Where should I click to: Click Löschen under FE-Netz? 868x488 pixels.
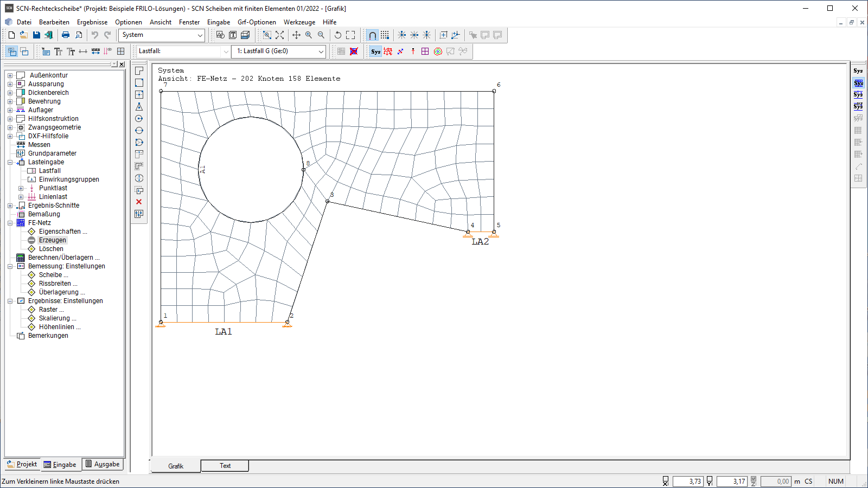click(51, 249)
